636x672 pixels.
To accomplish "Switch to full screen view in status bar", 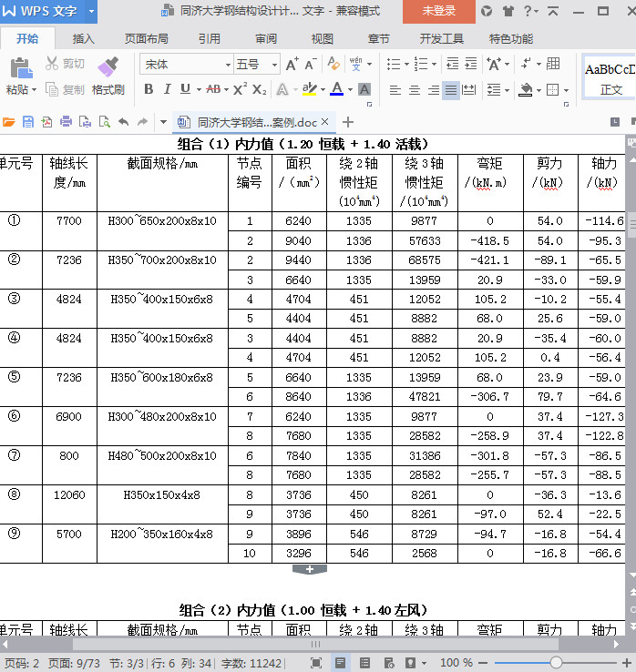I will [316, 663].
